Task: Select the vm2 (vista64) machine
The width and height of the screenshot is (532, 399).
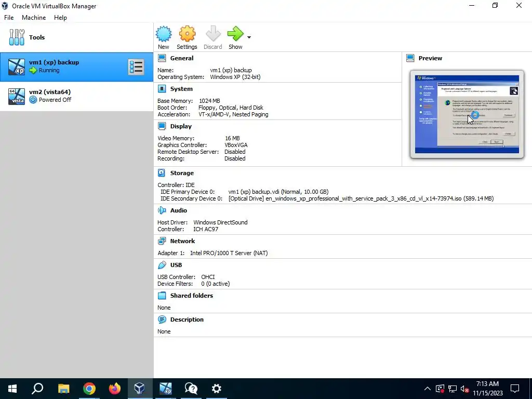Action: 77,96
